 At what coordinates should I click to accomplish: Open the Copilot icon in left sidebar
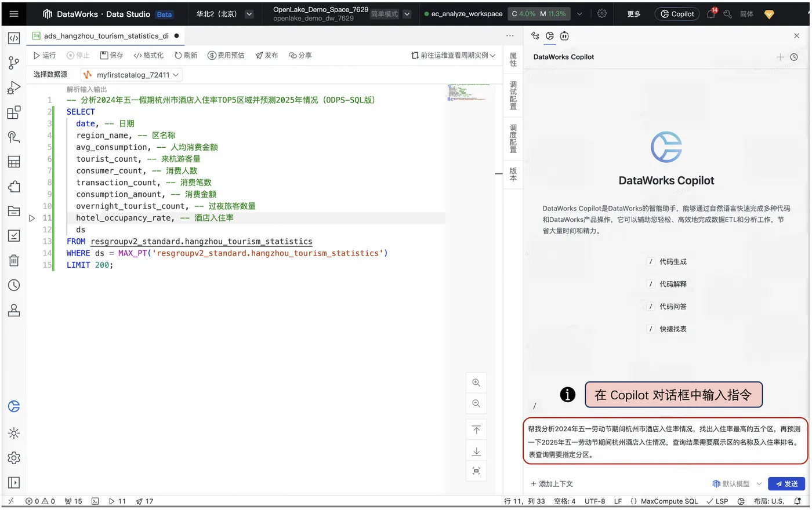click(14, 406)
